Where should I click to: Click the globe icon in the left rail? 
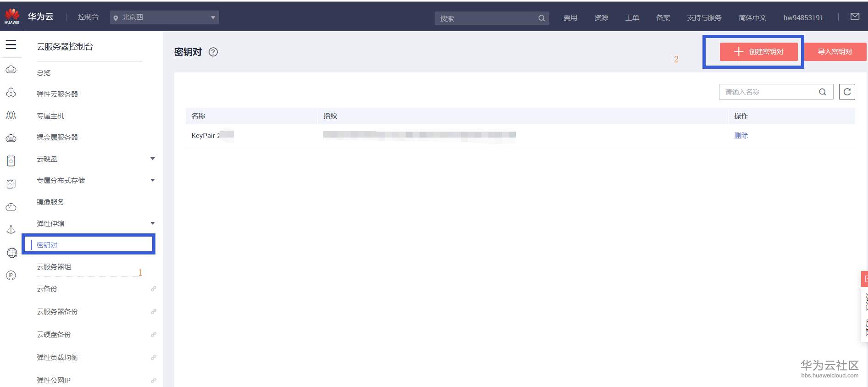pos(12,253)
